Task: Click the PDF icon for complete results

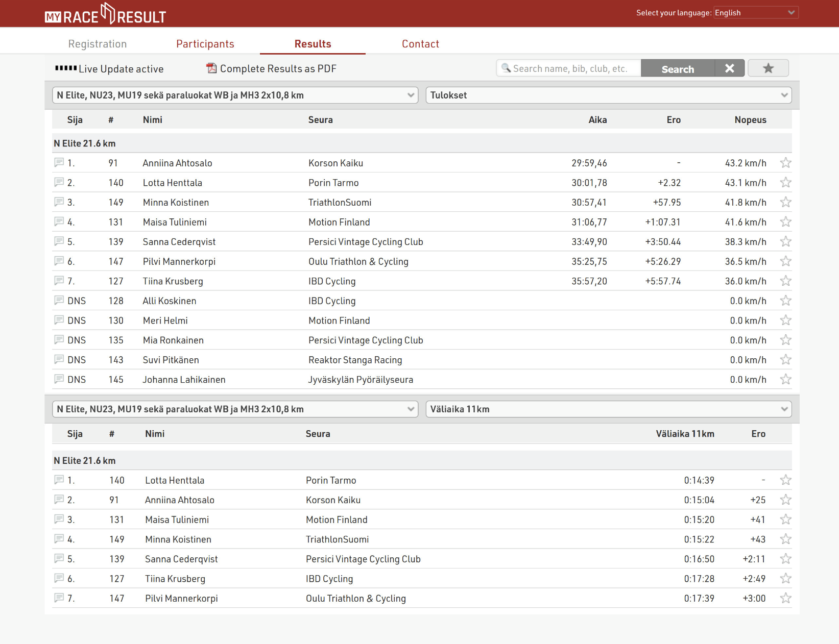Action: (211, 68)
